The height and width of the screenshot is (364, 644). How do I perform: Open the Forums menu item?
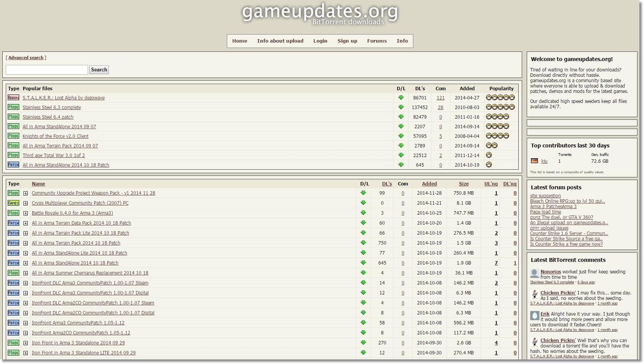click(x=377, y=41)
